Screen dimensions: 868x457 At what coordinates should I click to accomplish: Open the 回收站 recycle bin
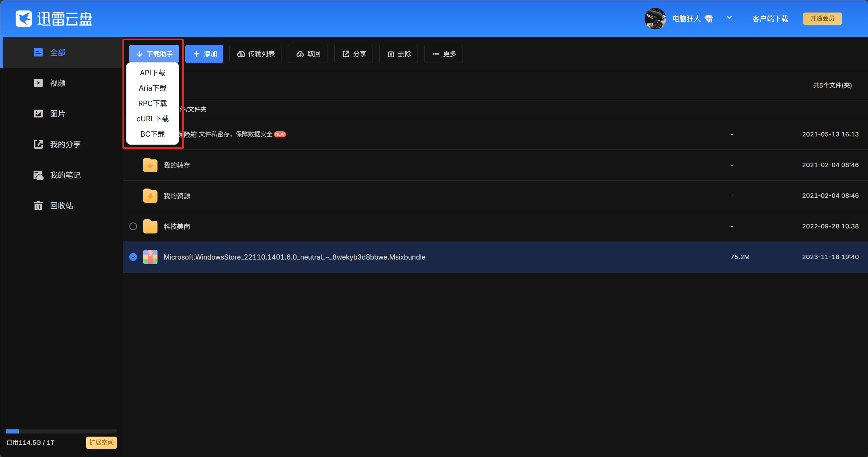click(61, 206)
